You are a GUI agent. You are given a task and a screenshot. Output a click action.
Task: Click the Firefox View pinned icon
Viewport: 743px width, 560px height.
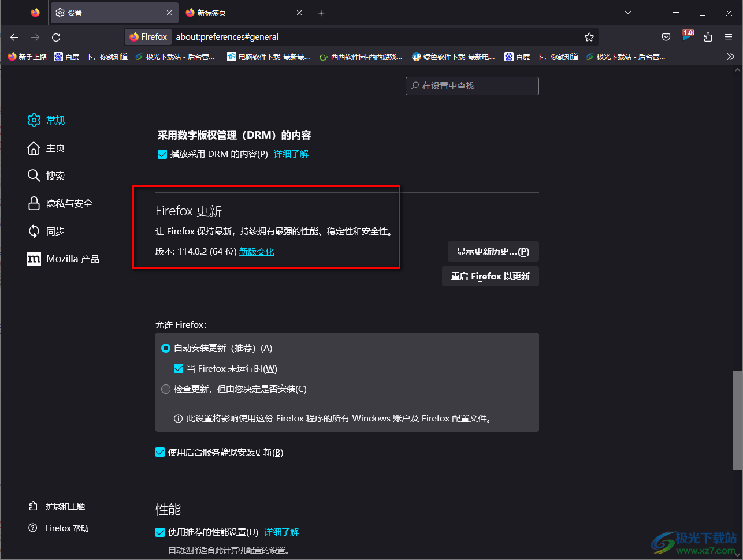(x=35, y=13)
